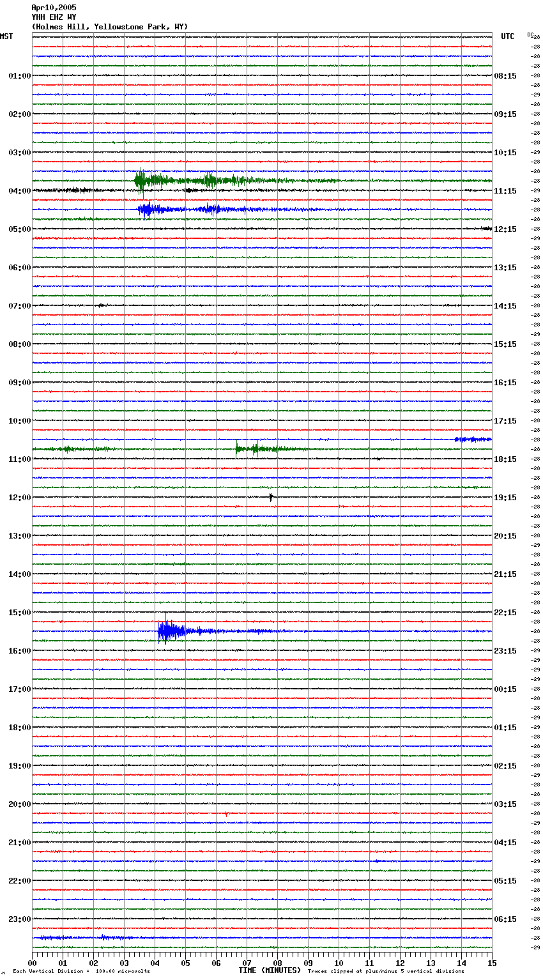Click the black spike on the 12:00 trace
The width and height of the screenshot is (543, 980).
[271, 497]
